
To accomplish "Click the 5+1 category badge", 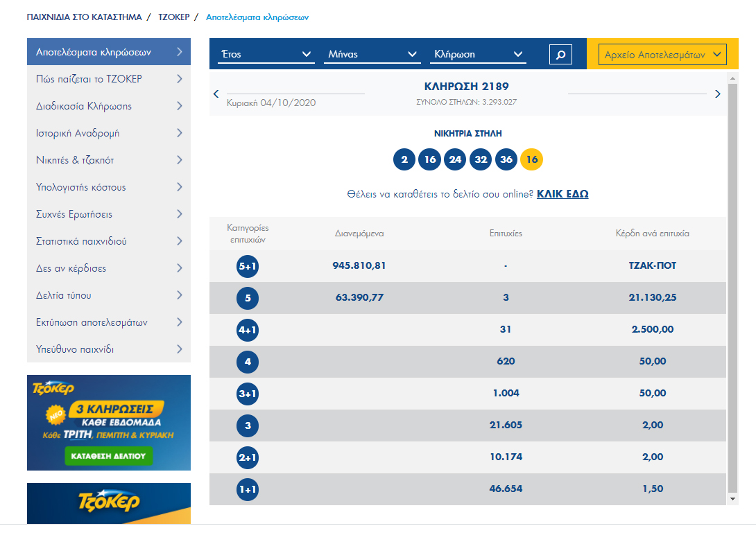I will [248, 266].
